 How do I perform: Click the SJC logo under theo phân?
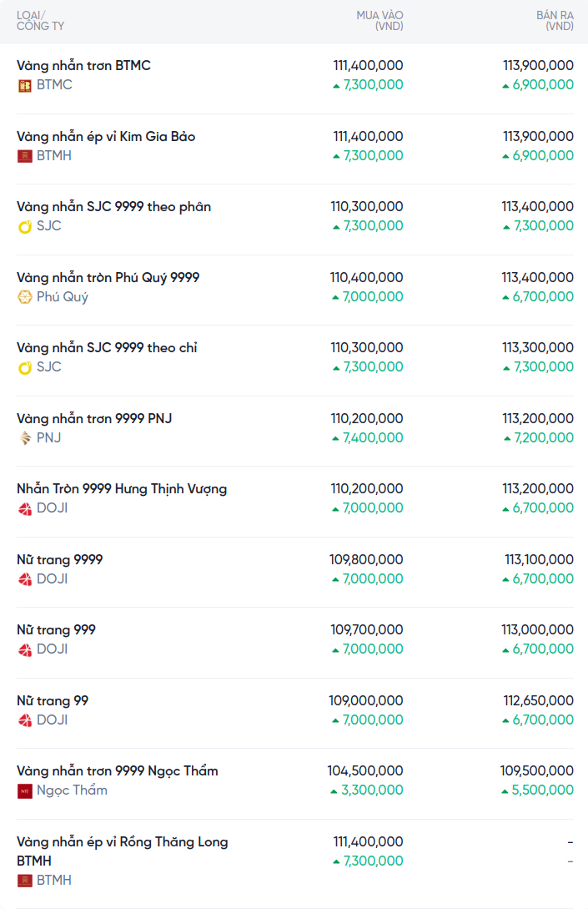pos(25,226)
